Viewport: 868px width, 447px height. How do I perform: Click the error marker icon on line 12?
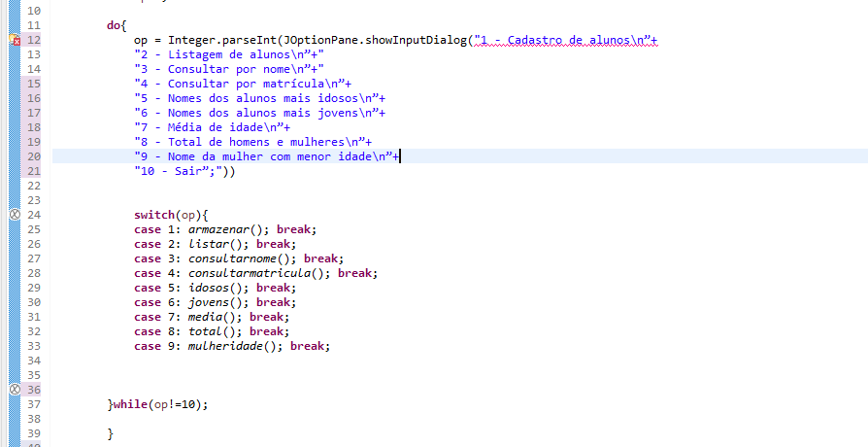pos(15,40)
